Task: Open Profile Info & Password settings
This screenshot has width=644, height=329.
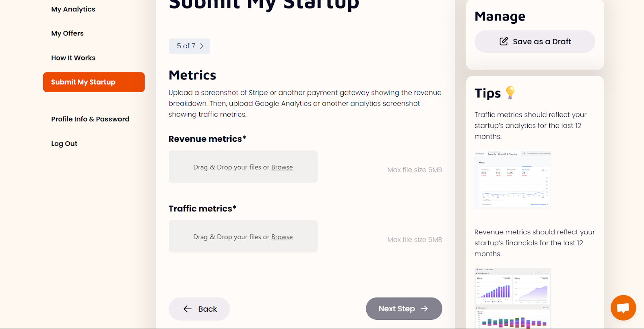Action: pos(90,119)
